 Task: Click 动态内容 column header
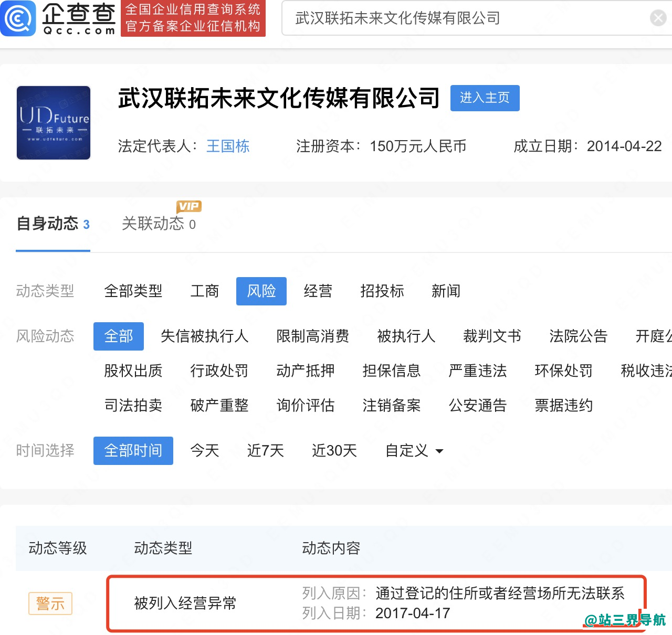[x=331, y=548]
